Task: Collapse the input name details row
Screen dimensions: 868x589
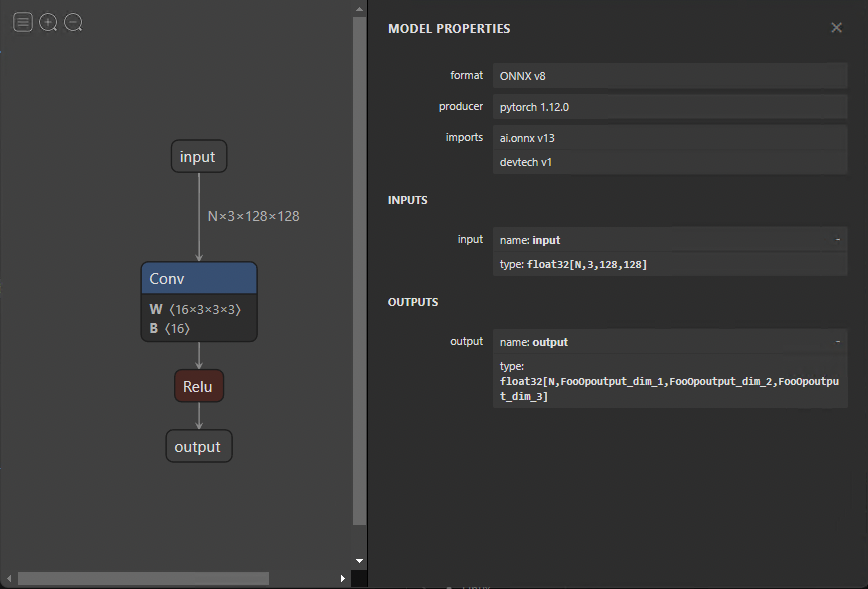Action: pos(837,240)
